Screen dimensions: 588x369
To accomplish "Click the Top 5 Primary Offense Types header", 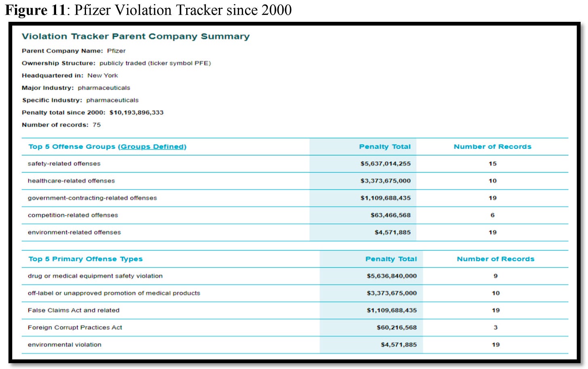I will [85, 259].
